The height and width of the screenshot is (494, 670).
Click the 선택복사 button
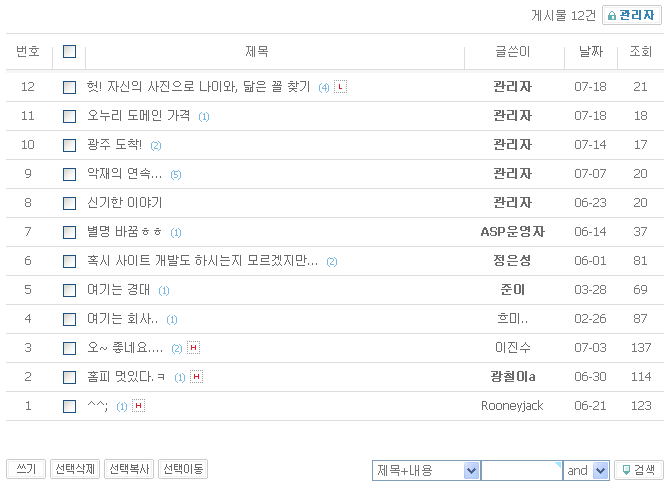point(129,469)
